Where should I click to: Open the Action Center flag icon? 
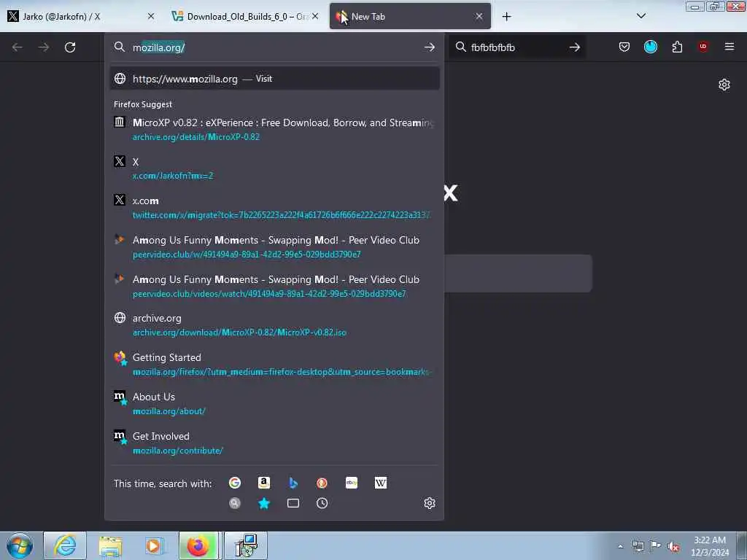click(656, 546)
